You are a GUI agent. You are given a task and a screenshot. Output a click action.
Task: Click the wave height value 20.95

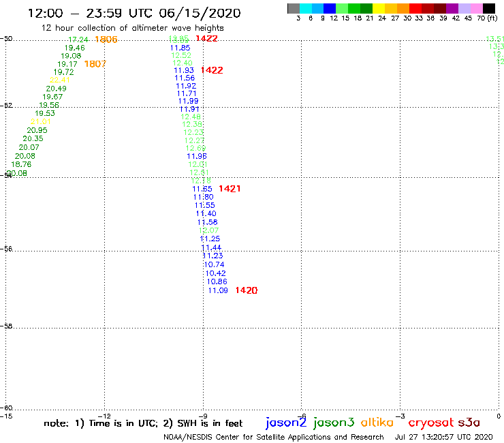[x=37, y=130]
